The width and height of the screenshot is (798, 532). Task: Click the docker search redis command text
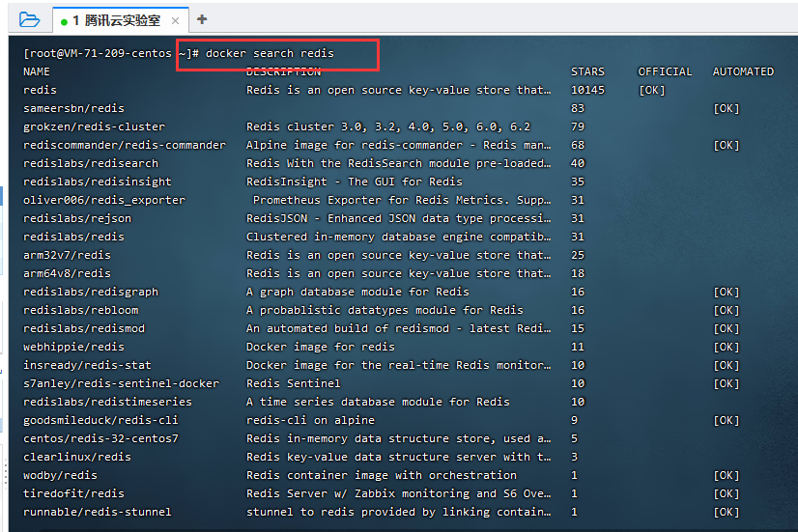coord(270,53)
